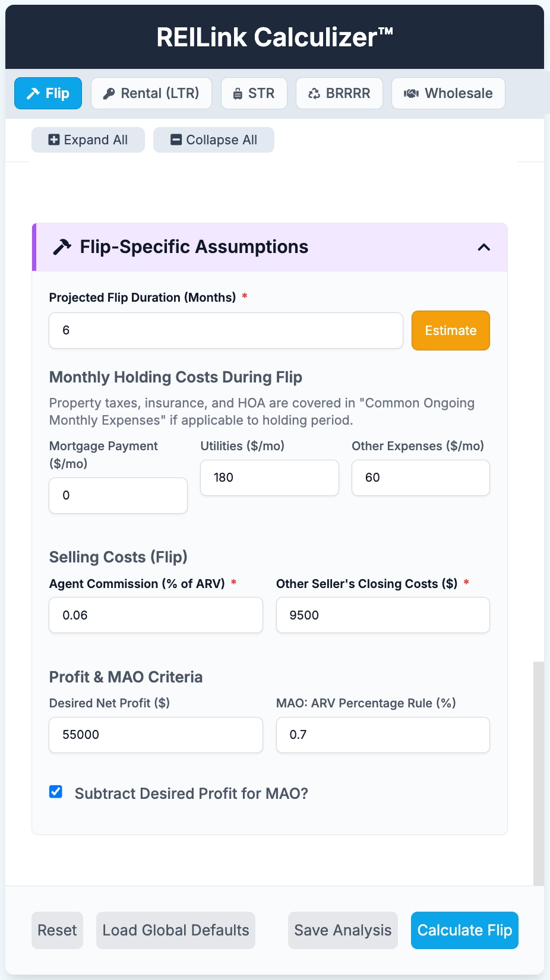Switch to the STR tab

pyautogui.click(x=254, y=93)
